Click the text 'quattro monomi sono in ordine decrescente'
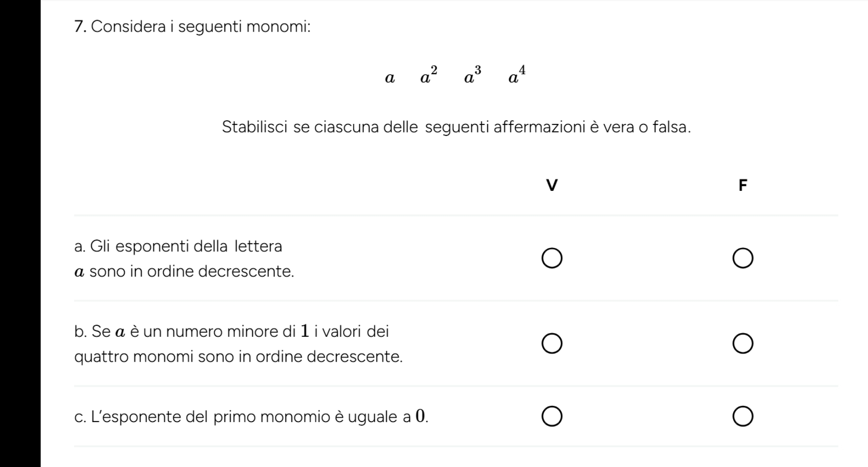Image resolution: width=868 pixels, height=467 pixels. tap(238, 356)
